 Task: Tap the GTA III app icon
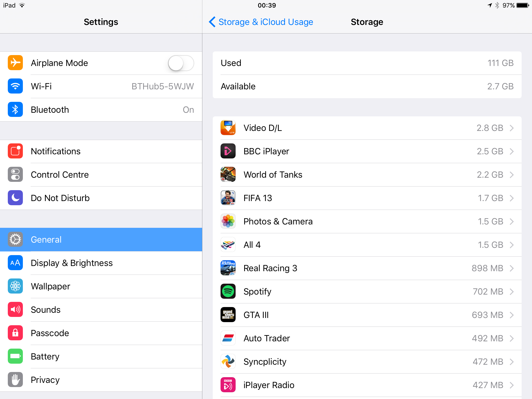(x=228, y=315)
